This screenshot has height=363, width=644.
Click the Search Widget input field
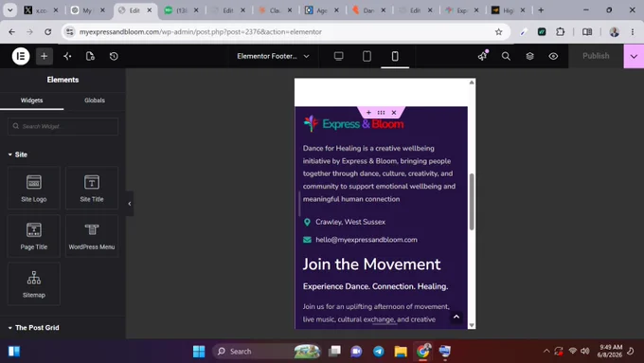(x=63, y=126)
